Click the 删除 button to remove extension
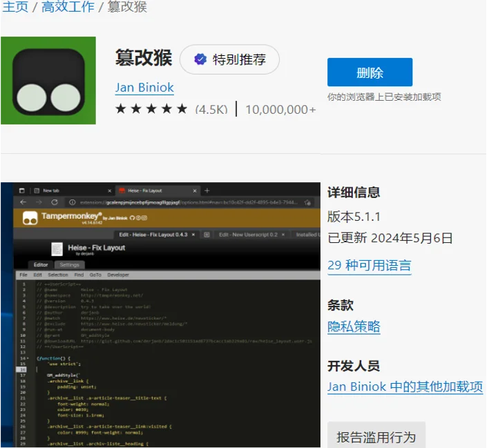 click(x=370, y=72)
